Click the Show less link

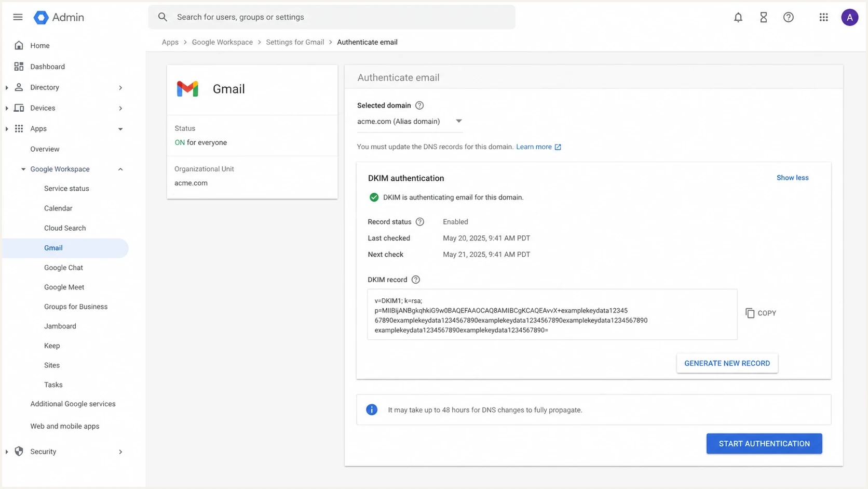(792, 178)
